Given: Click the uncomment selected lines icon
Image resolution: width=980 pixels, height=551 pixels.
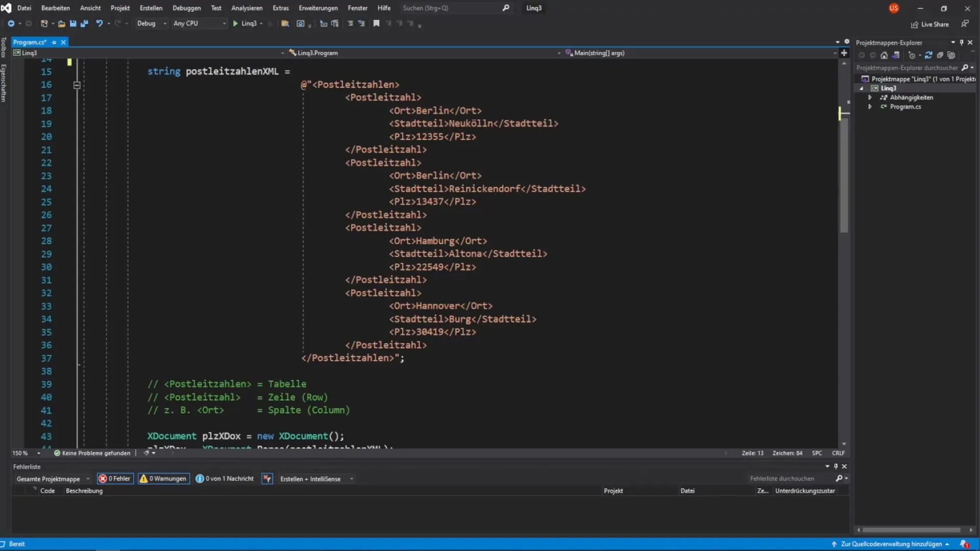Looking at the screenshot, I should coord(361,23).
